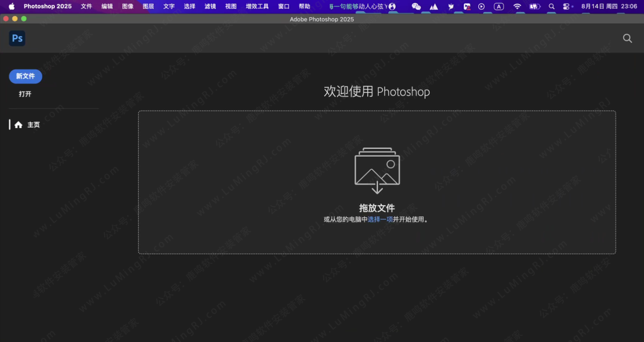Click the globe icon in the menu bar

tap(392, 7)
